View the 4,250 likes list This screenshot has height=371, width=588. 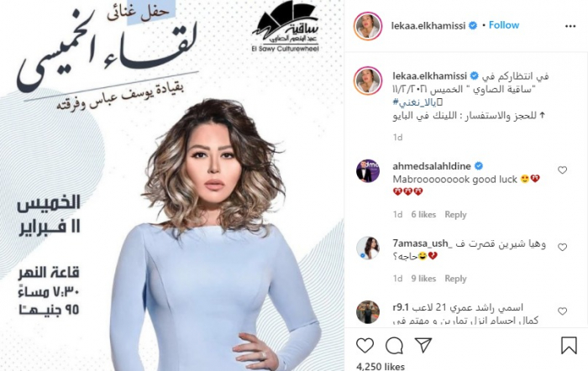click(x=381, y=366)
